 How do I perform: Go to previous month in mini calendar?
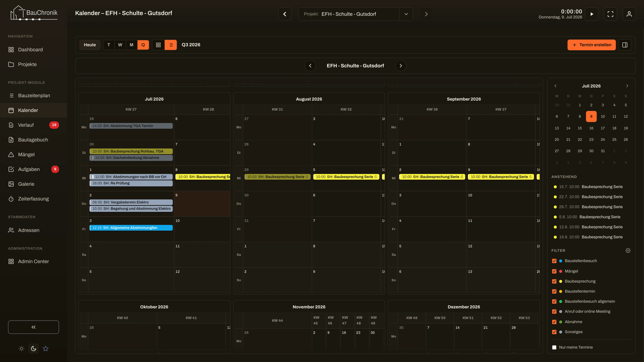(555, 86)
